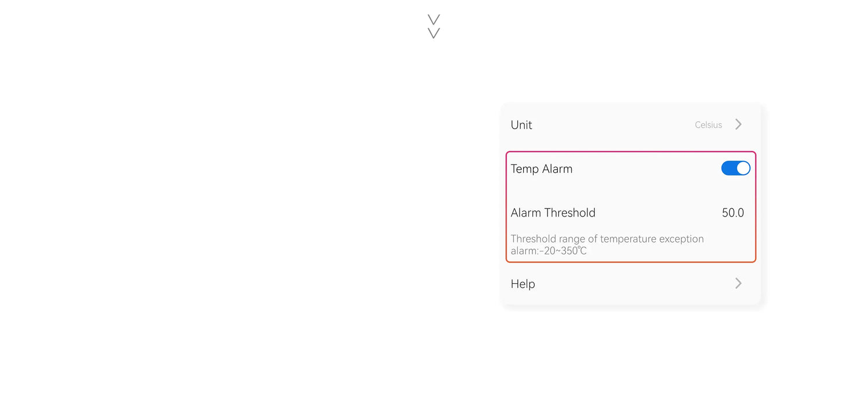Select the Unit menu entry label
868x407 pixels.
click(x=521, y=125)
